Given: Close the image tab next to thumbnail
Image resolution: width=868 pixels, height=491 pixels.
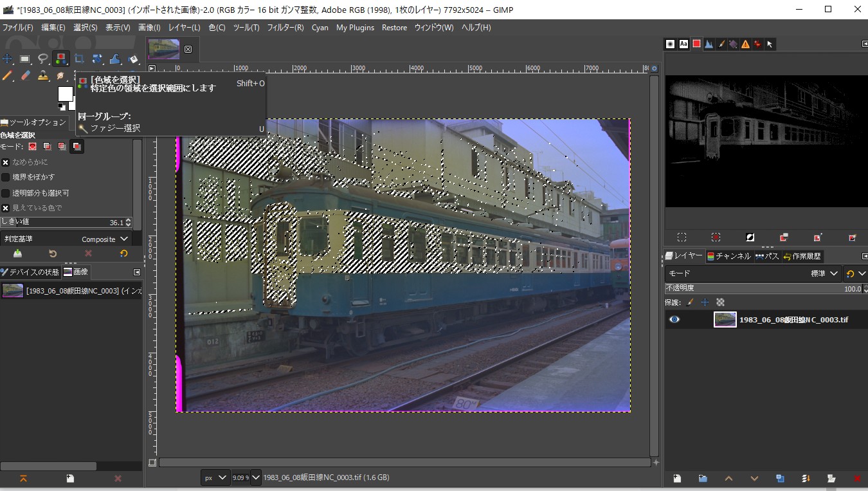Looking at the screenshot, I should pyautogui.click(x=188, y=49).
